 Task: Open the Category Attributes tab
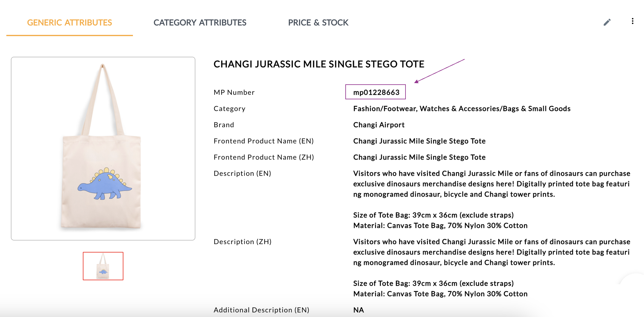point(200,22)
